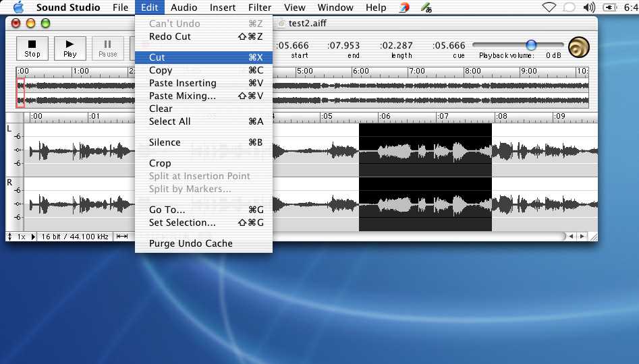Open Paste Mixing… dialog

[204, 96]
